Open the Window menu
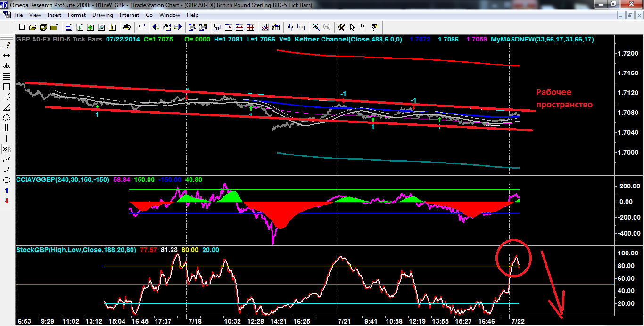Viewport: 644px width, 326px height. [169, 15]
